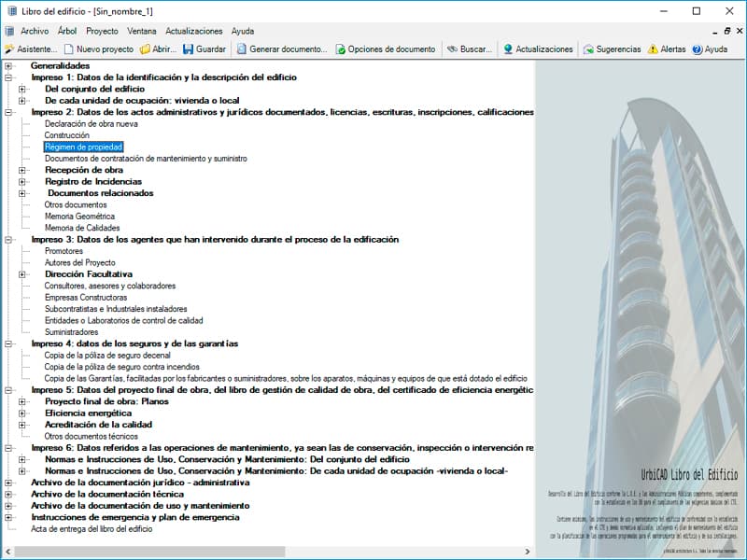Expand the Generalidades node
Image resolution: width=747 pixels, height=560 pixels.
pos(8,65)
